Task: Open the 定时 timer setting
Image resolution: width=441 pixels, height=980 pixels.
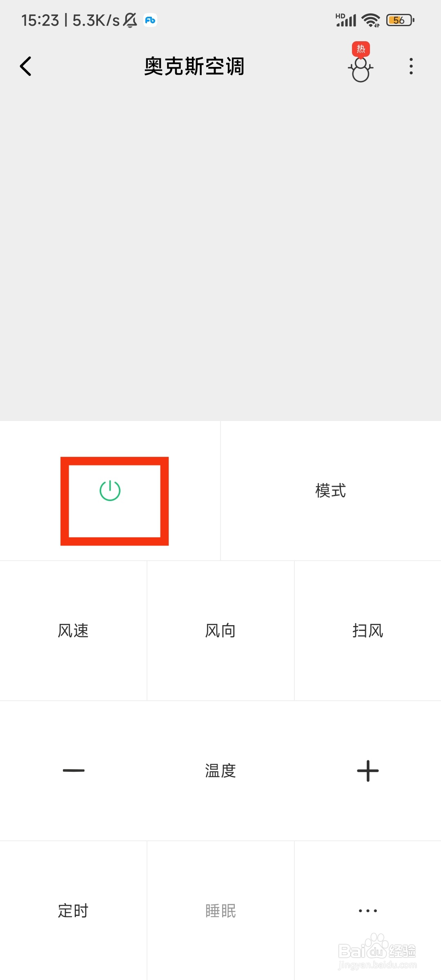Action: click(x=73, y=911)
